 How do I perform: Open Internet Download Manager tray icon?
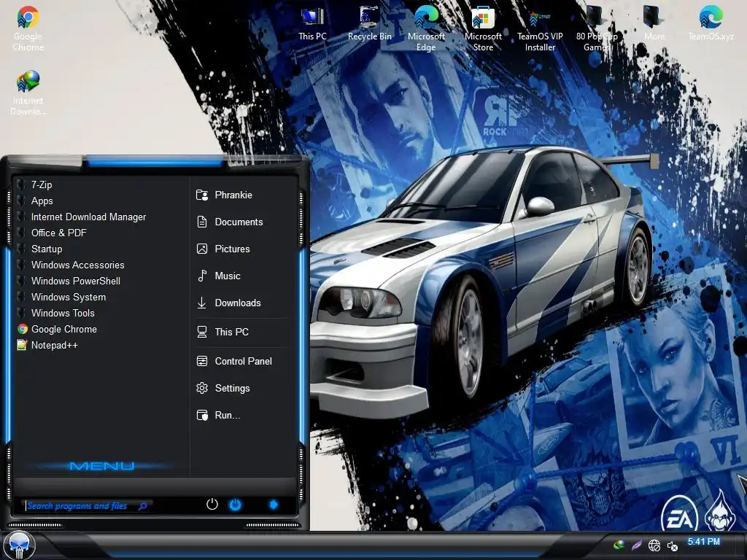click(619, 545)
